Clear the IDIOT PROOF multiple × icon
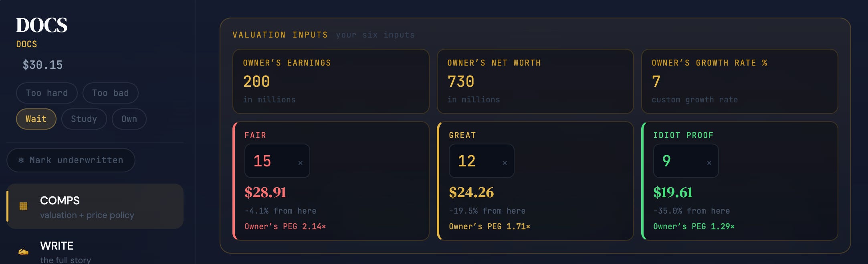Screen dimensions: 868x264 click(x=709, y=163)
